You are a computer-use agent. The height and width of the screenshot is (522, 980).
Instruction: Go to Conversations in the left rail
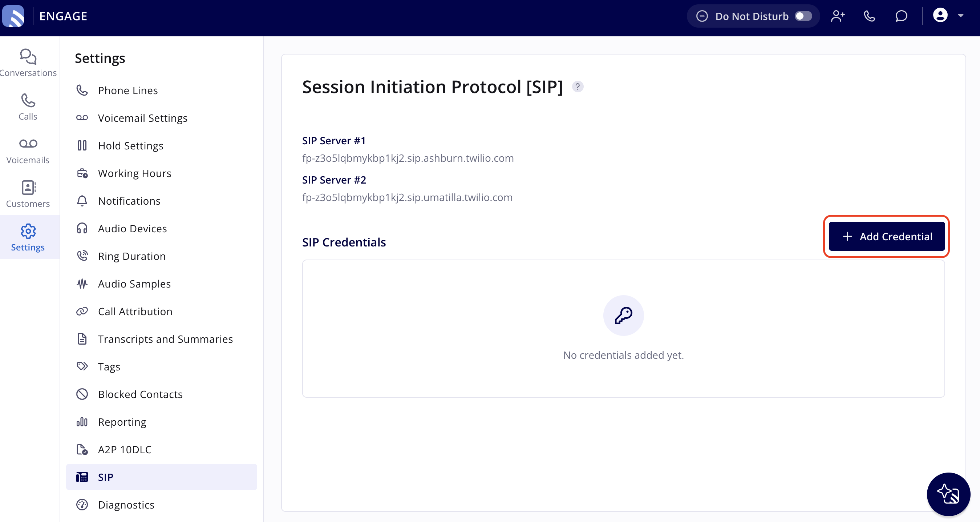click(28, 63)
